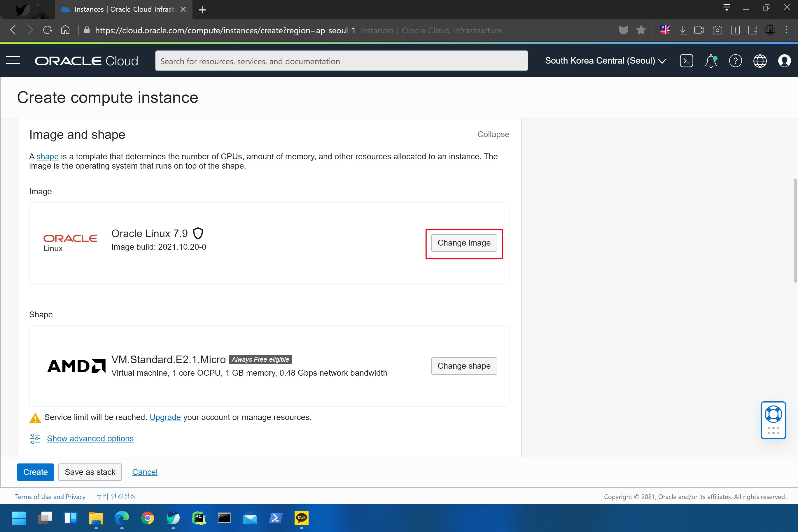
Task: Open PyCharm from the Windows taskbar
Action: pos(199,518)
